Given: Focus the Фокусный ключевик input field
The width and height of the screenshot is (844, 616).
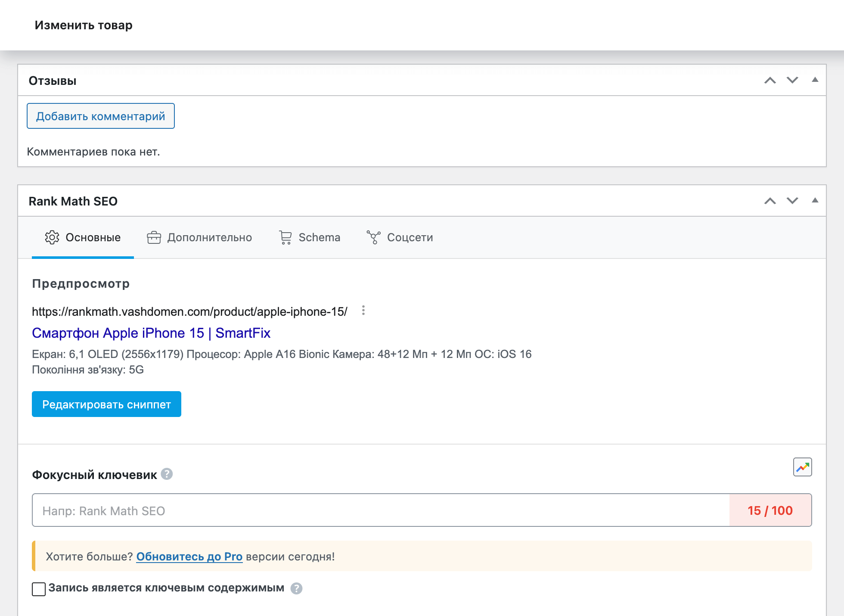Looking at the screenshot, I should pyautogui.click(x=381, y=510).
